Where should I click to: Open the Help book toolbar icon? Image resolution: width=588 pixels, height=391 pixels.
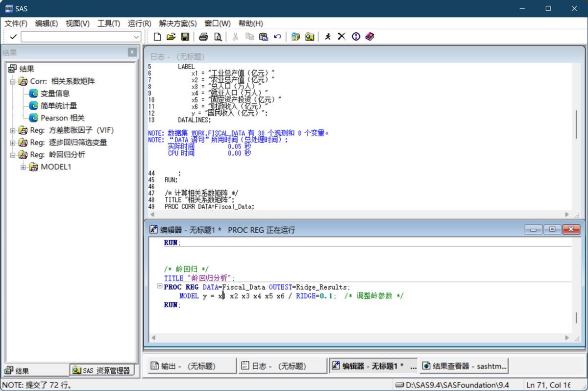[370, 37]
